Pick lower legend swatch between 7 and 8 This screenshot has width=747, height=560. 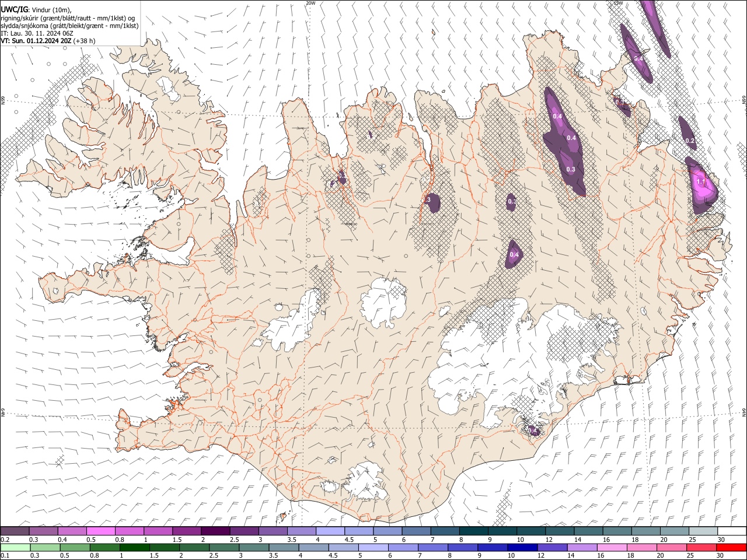[x=433, y=547]
